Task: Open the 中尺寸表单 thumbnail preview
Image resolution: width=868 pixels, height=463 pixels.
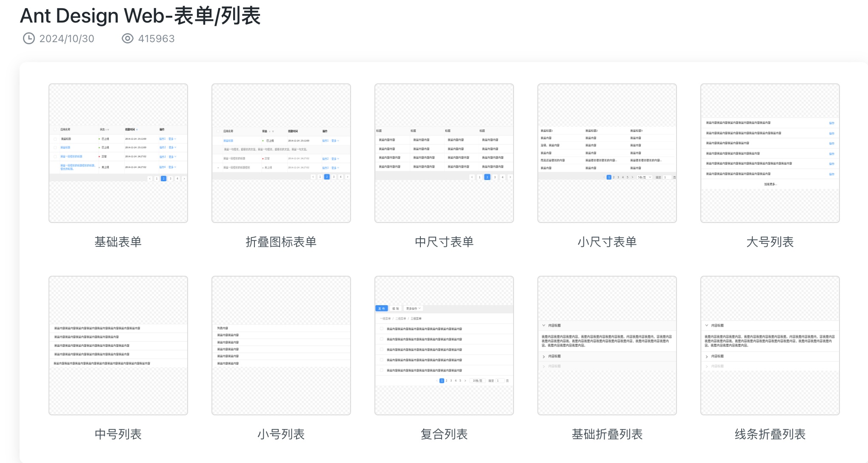Action: coord(444,153)
